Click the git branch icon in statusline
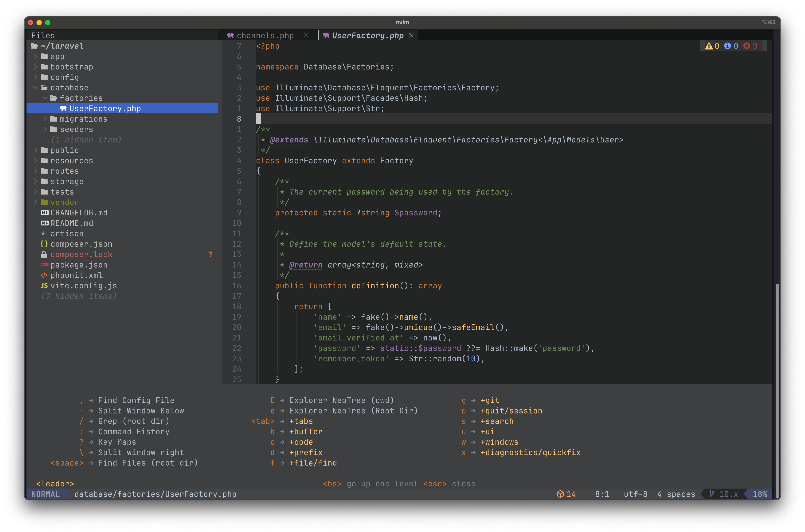 pyautogui.click(x=712, y=494)
